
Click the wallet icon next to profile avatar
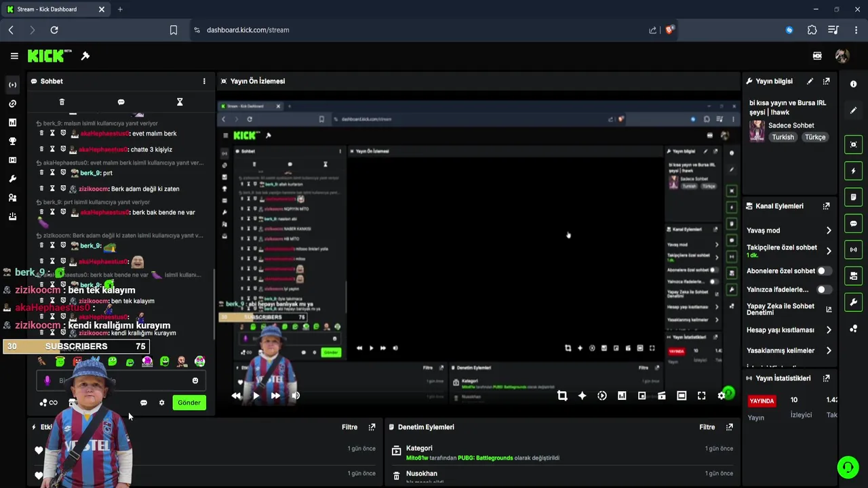tap(817, 56)
